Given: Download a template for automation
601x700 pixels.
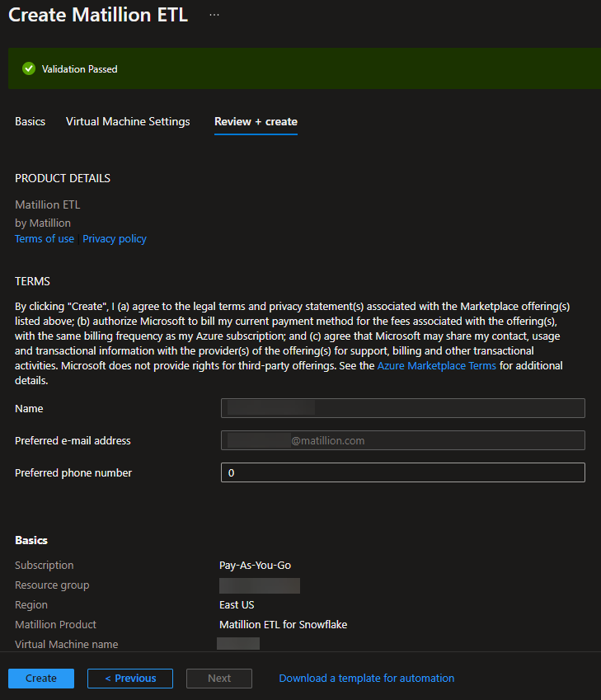Looking at the screenshot, I should [367, 678].
